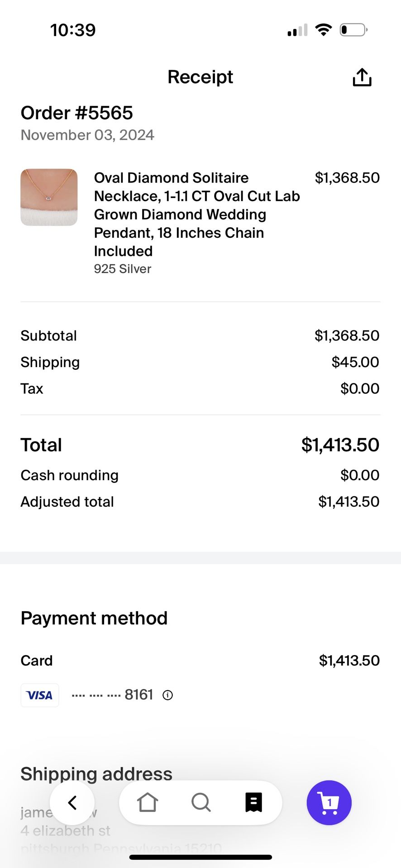The image size is (401, 868).
Task: Go back using the left chevron button
Action: (72, 802)
